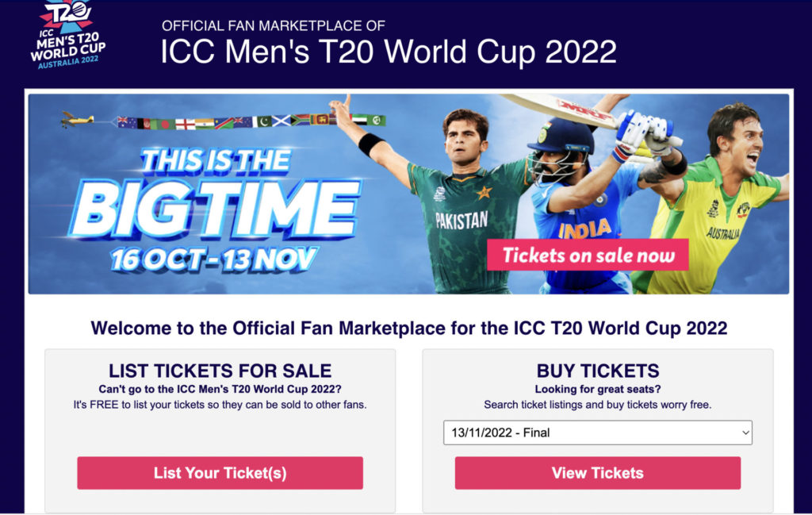This screenshot has width=812, height=515.
Task: Click the ICC T20 World Cup logo
Action: 67,34
